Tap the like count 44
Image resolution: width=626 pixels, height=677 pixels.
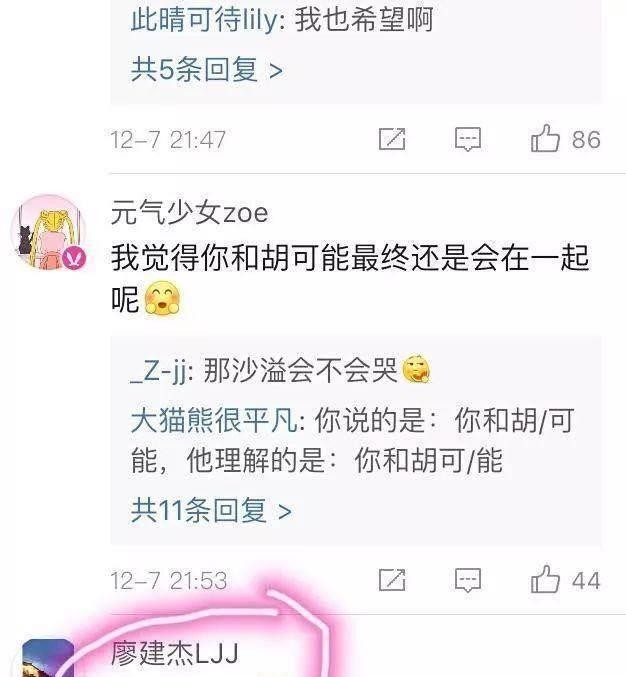pyautogui.click(x=586, y=581)
